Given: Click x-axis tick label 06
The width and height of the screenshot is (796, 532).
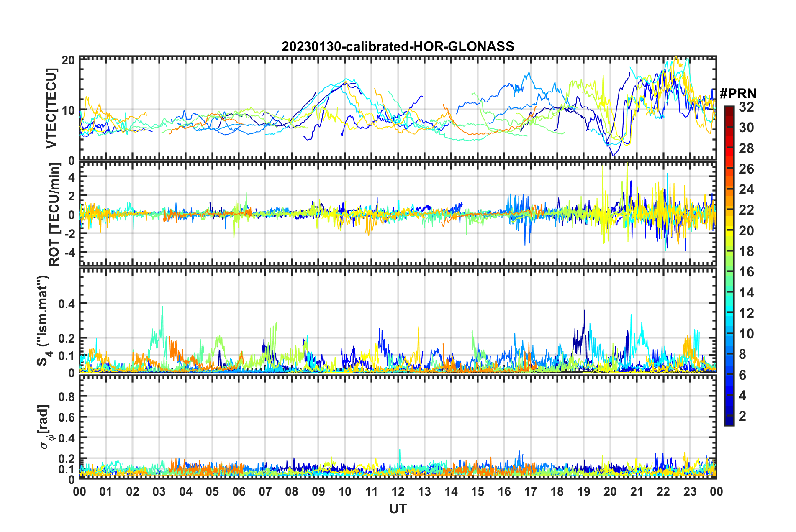Looking at the screenshot, I should click(x=239, y=491).
